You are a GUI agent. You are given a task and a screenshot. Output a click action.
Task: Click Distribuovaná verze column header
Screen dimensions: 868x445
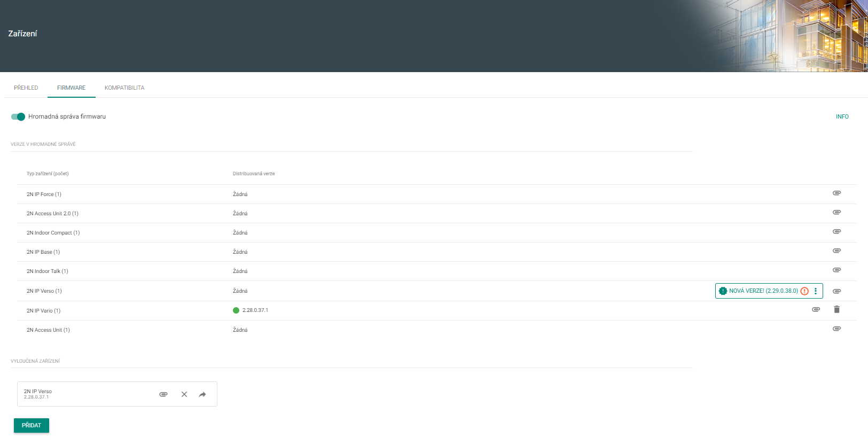[254, 174]
